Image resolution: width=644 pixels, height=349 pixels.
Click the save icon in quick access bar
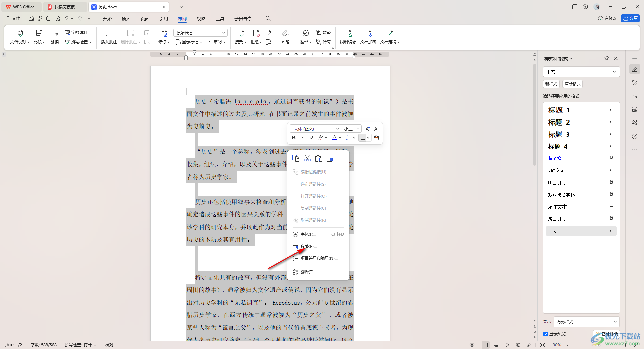[31, 18]
